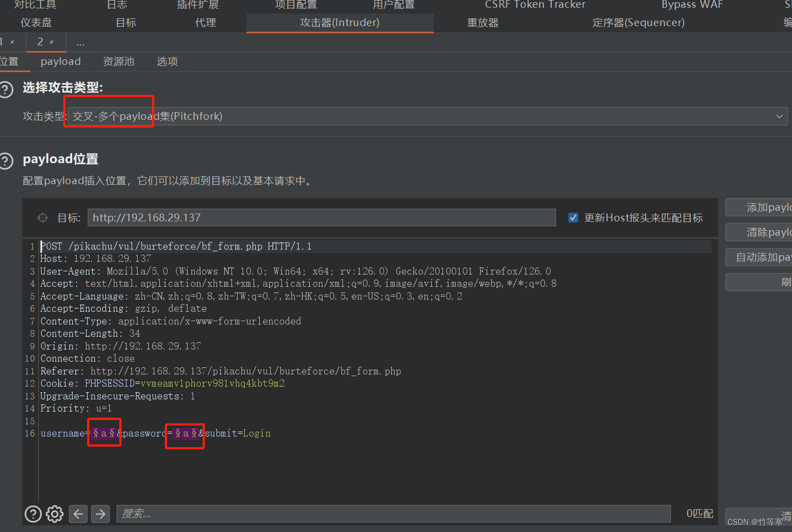Click the Referer header line
792x532 pixels.
[220, 371]
